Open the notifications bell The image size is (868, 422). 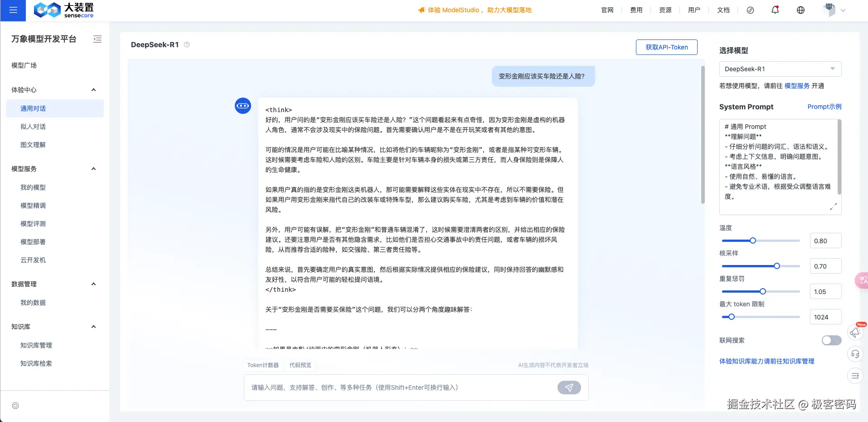click(x=775, y=10)
